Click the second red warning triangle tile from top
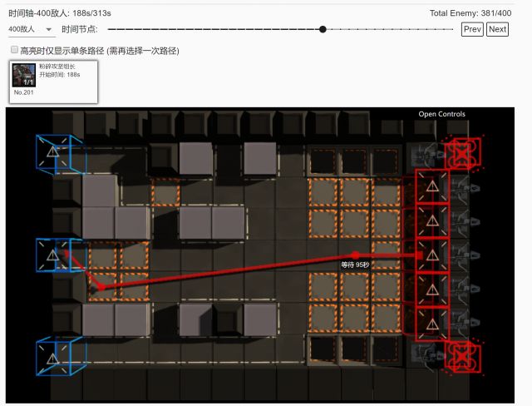This screenshot has height=406, width=532. (x=432, y=221)
